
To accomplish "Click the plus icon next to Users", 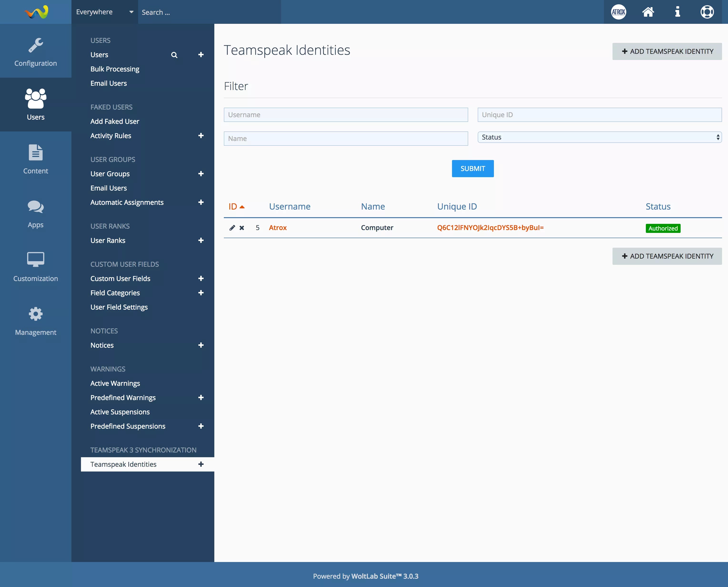I will (x=201, y=55).
